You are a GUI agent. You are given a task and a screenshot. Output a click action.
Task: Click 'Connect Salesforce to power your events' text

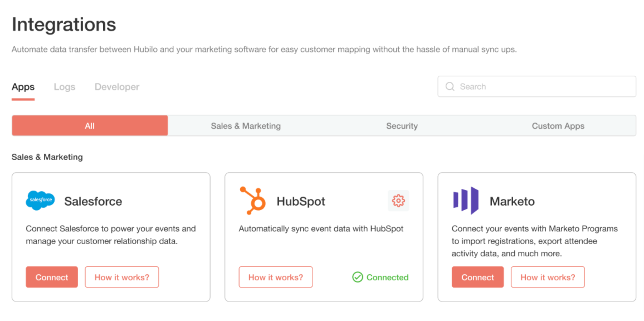[x=111, y=235]
